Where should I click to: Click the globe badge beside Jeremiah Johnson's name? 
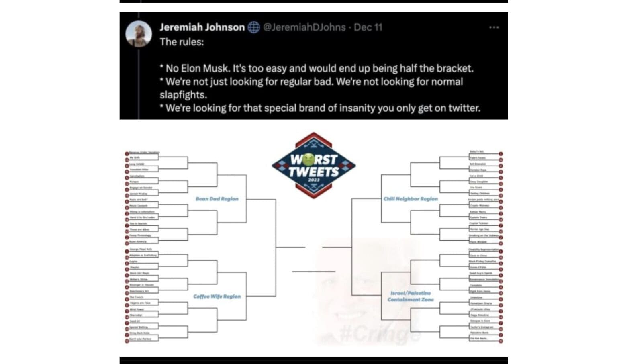253,27
